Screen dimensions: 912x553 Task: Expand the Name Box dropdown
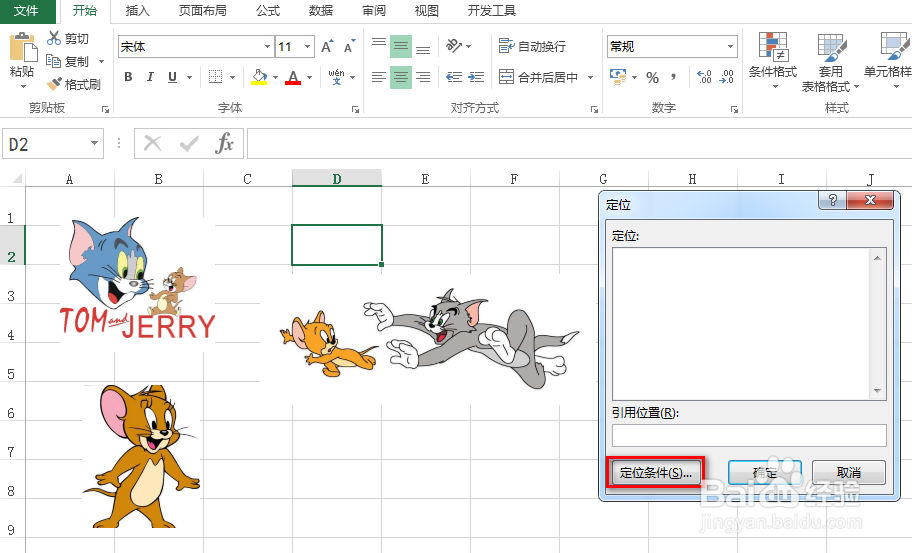coord(94,143)
